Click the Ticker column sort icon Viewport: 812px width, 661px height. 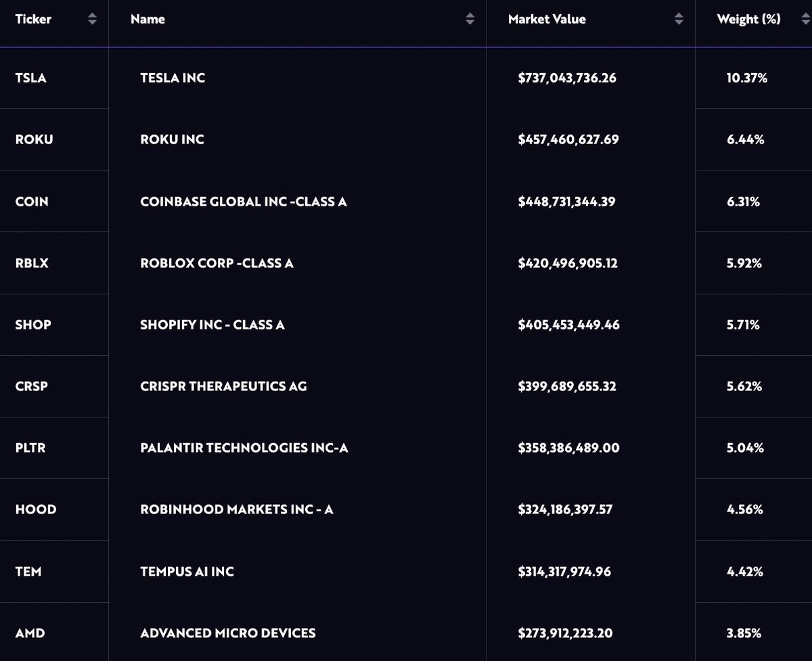93,20
